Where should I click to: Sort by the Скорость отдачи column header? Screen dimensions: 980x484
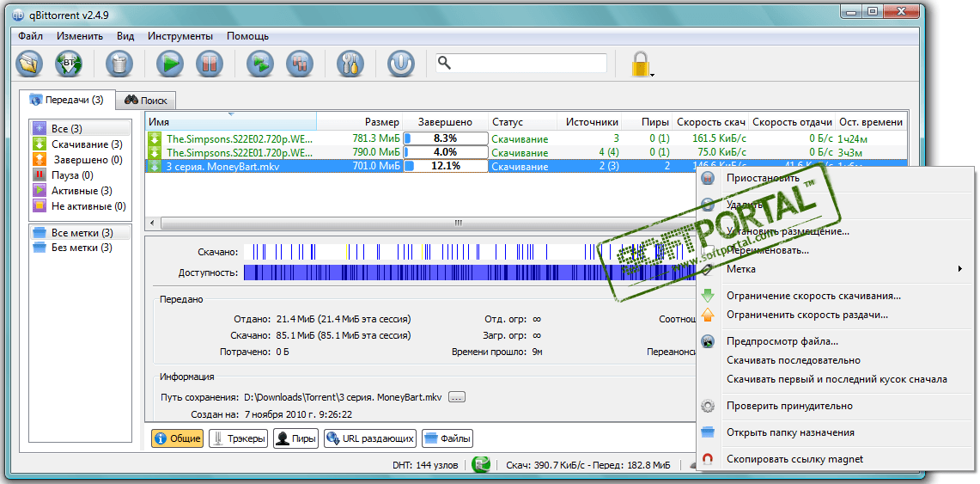tap(792, 122)
